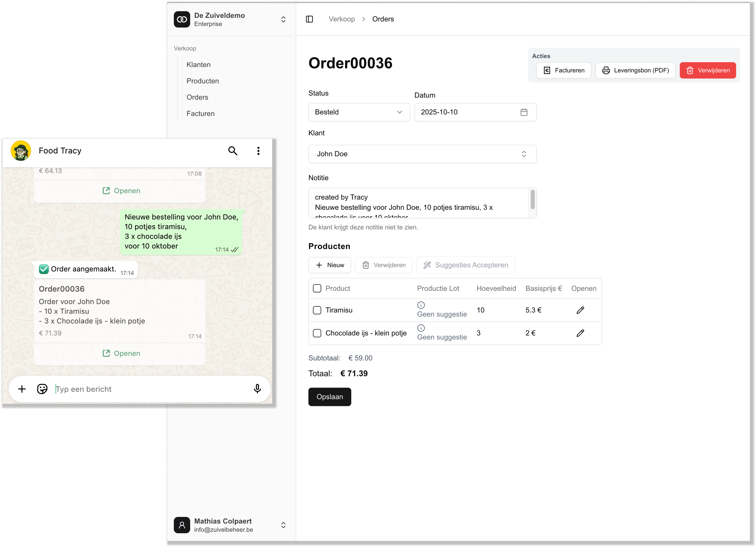The image size is (756, 547).
Task: Go to Facturen in the sidebar
Action: tap(200, 114)
